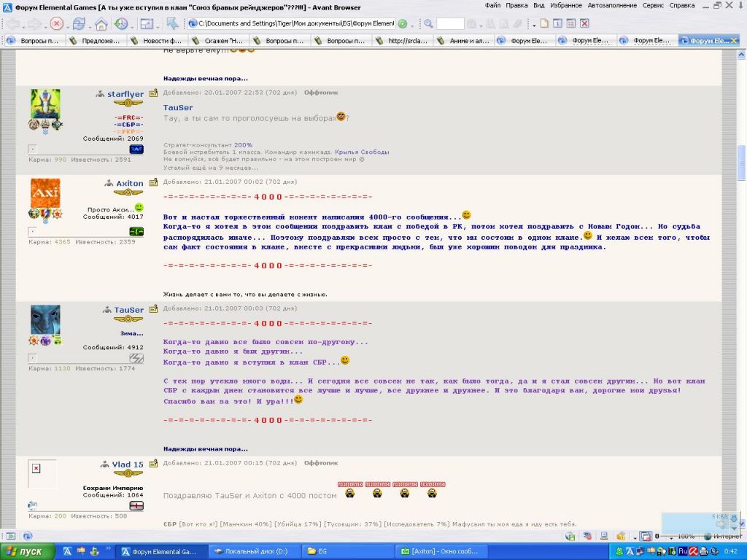Click the toolbar search input field
This screenshot has height=560, width=747.
pos(450,24)
